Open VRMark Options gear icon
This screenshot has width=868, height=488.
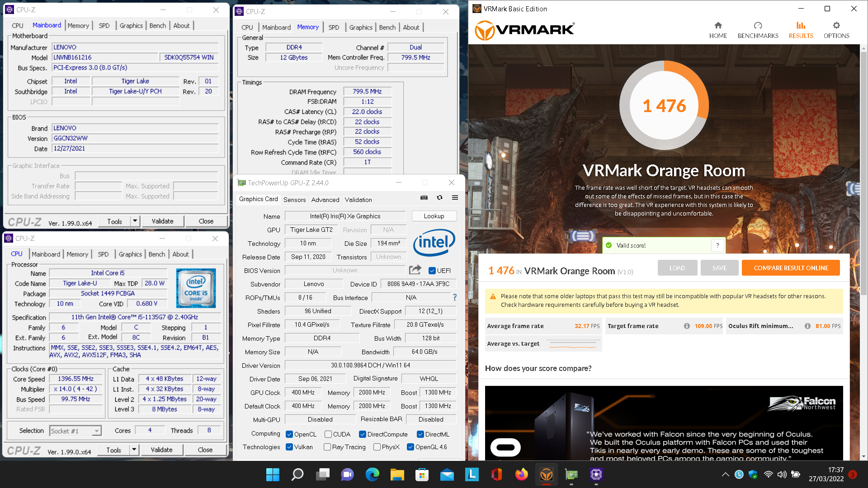coord(836,25)
